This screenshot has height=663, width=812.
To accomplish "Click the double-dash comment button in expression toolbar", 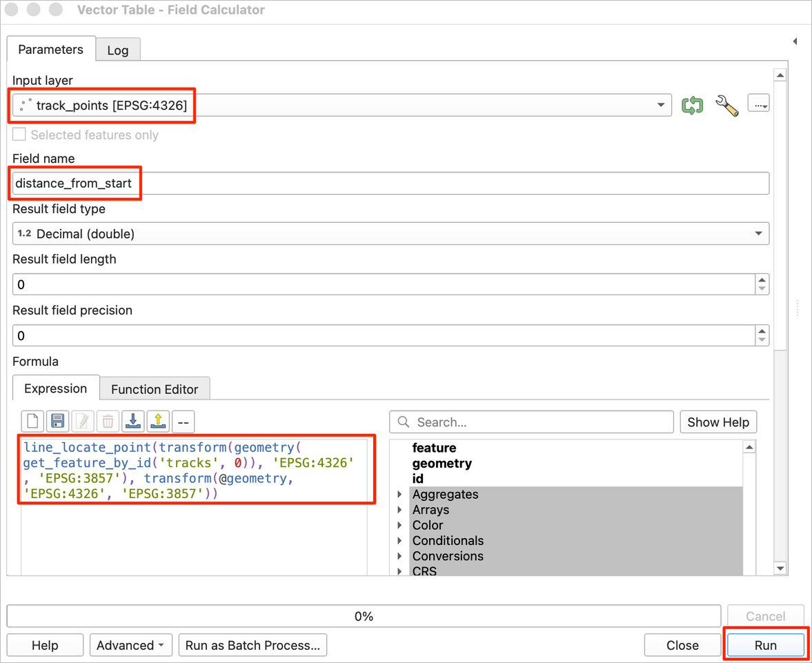I will pos(183,422).
